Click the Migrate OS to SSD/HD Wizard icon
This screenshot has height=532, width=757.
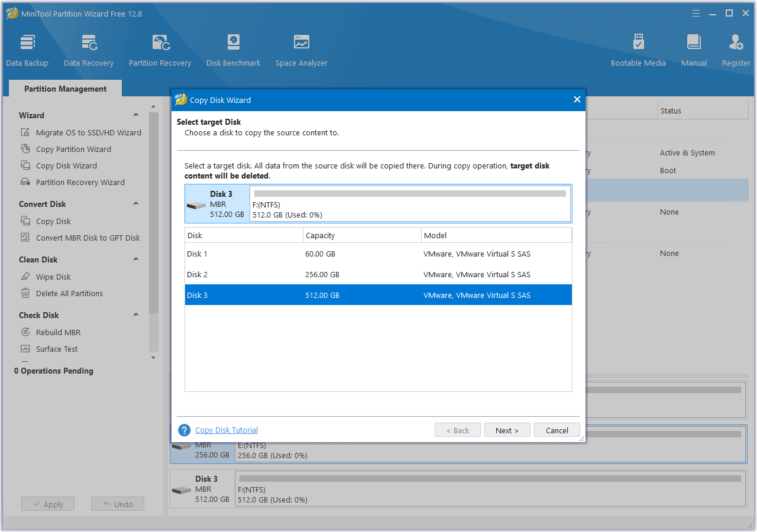[25, 132]
